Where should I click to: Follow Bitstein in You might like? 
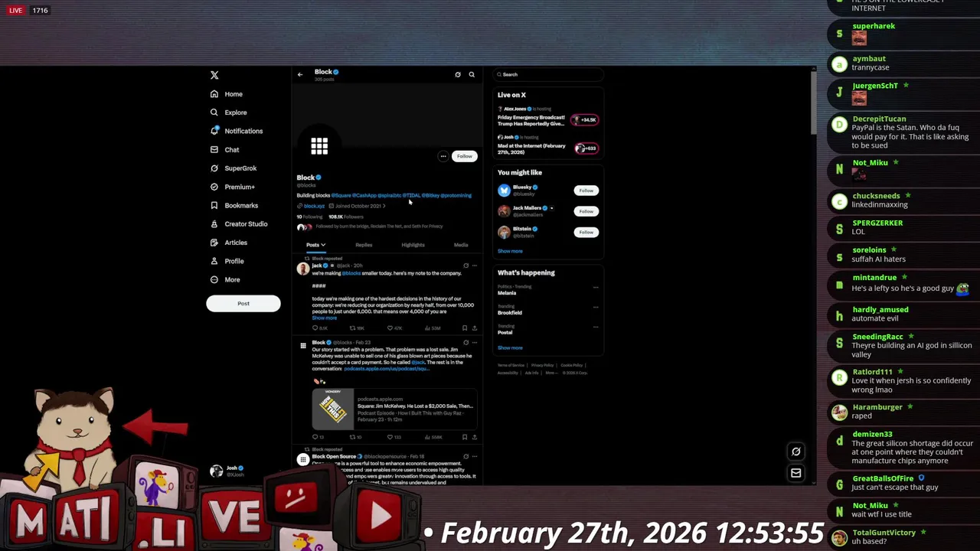point(586,232)
